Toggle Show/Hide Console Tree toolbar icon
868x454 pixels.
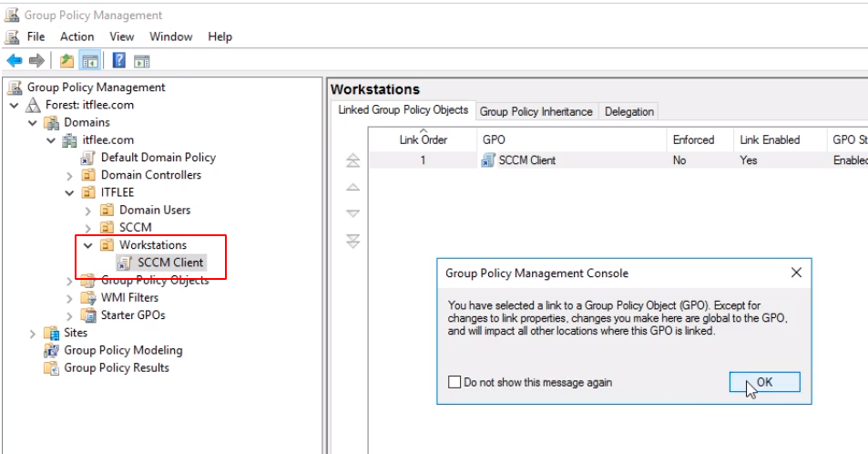pyautogui.click(x=89, y=60)
